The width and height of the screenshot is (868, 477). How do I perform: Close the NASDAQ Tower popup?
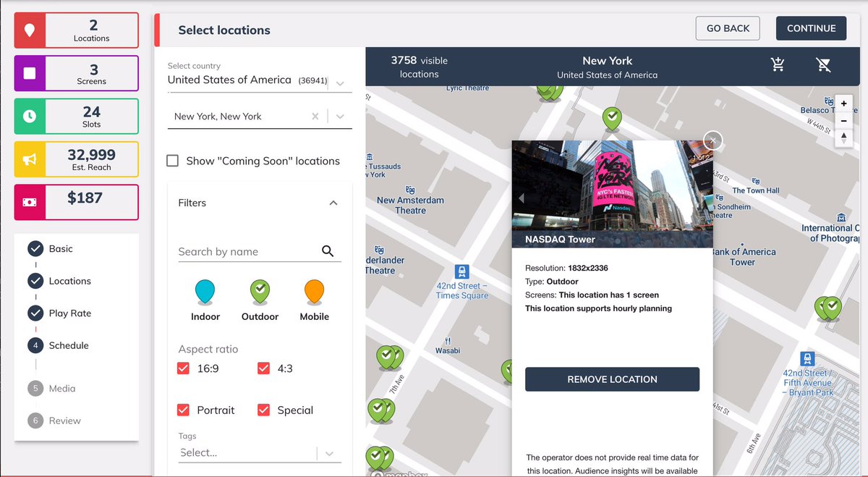pos(712,140)
